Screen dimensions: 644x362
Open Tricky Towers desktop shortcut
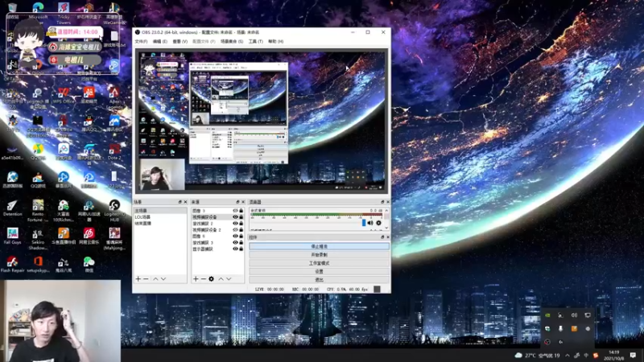pyautogui.click(x=64, y=12)
